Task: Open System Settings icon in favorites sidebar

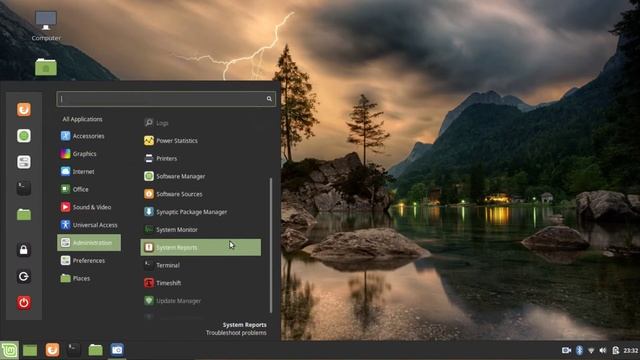Action: click(24, 162)
